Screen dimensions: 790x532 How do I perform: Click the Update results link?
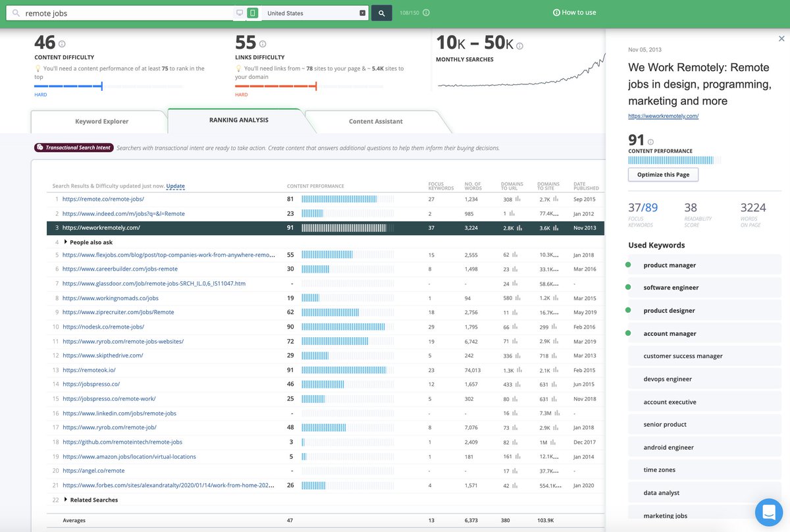[175, 186]
